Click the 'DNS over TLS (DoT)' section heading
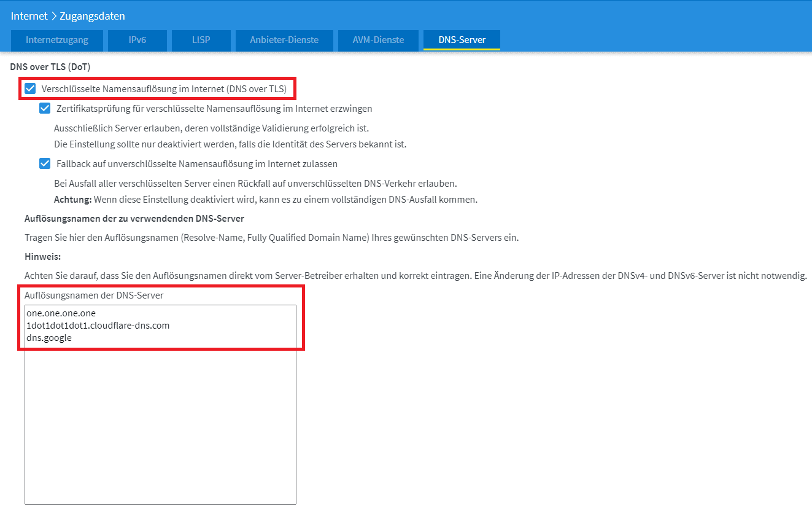Viewport: 812px width, 508px height. [50, 66]
